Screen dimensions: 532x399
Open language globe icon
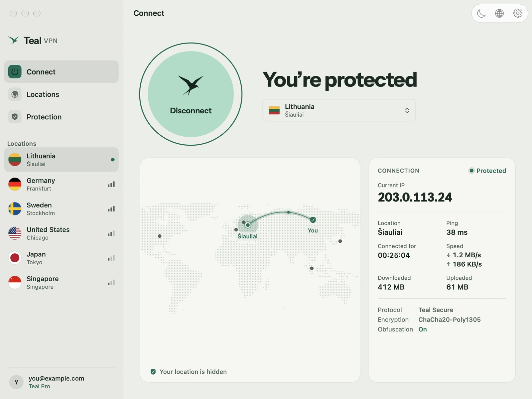499,13
